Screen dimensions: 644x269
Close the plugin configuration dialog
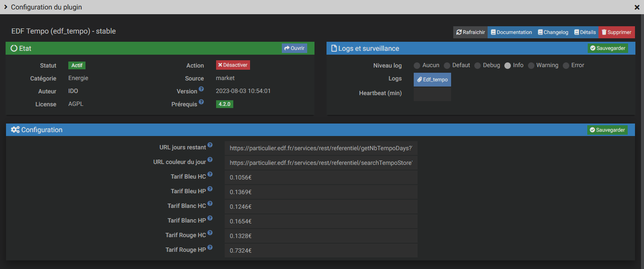[637, 7]
